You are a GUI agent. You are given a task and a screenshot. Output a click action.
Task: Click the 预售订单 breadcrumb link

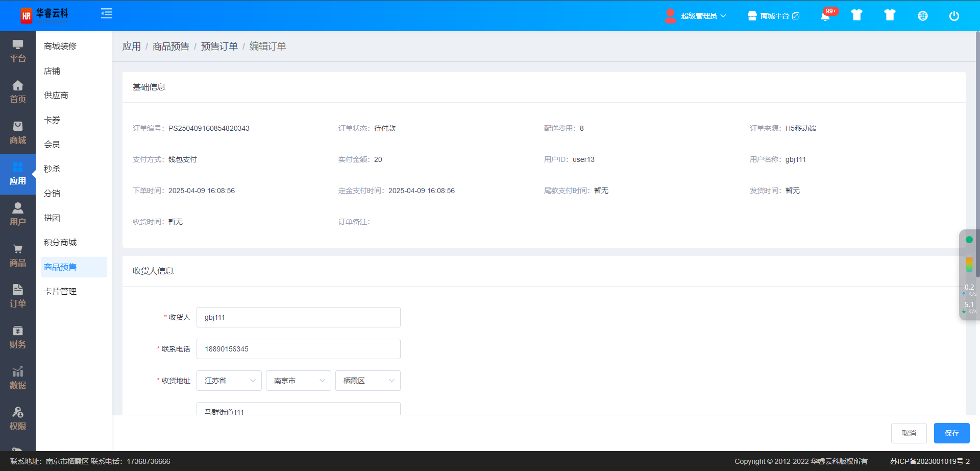219,46
